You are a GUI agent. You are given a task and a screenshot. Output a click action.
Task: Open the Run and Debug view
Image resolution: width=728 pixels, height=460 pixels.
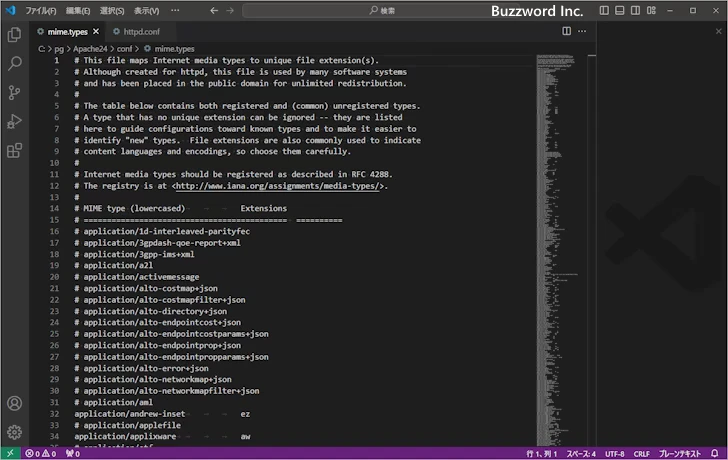[x=14, y=121]
